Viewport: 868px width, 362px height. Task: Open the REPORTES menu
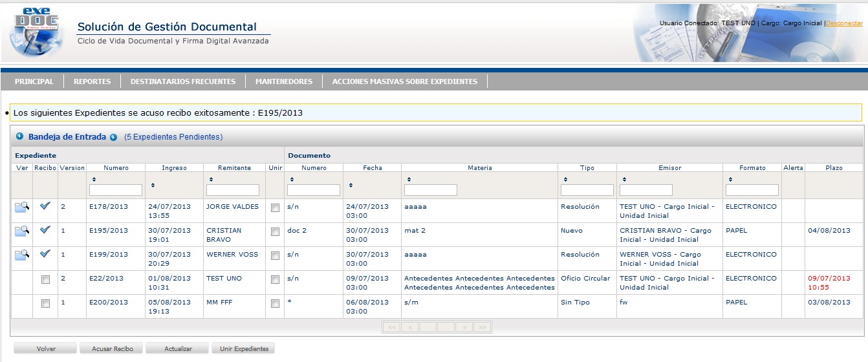click(92, 81)
